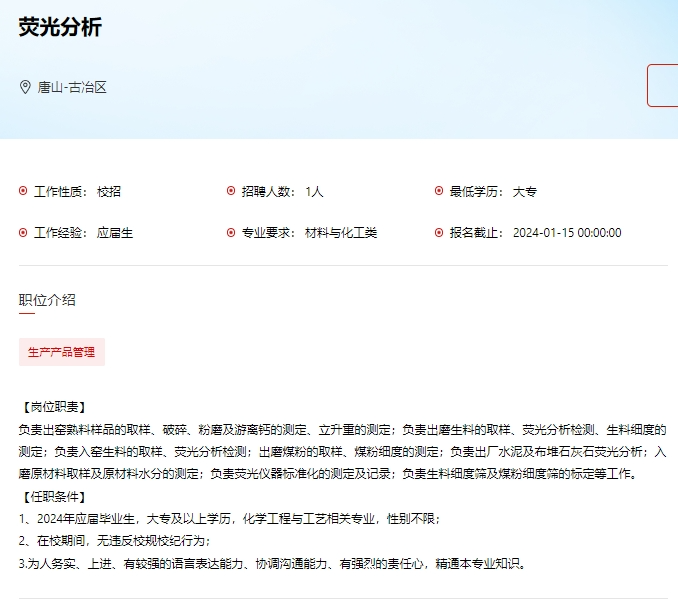Click the red bullet icon beside 工作性质

point(23,191)
